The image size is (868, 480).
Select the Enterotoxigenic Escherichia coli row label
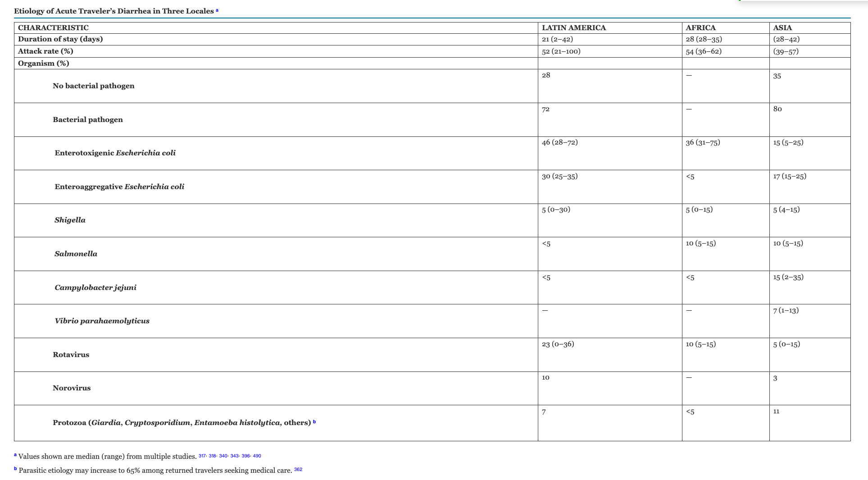(x=115, y=153)
